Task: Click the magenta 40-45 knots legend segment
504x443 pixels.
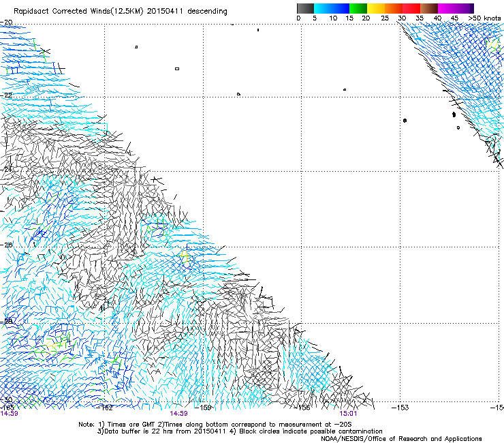Action: click(x=447, y=8)
